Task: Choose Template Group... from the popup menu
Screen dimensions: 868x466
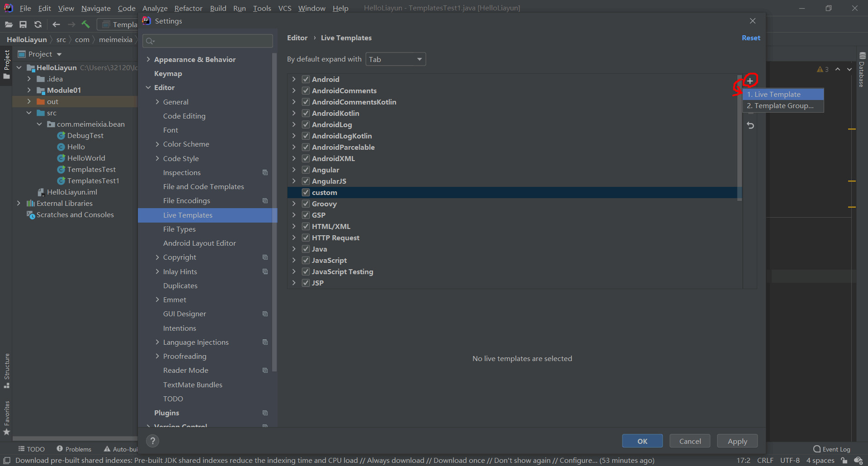Action: coord(783,105)
